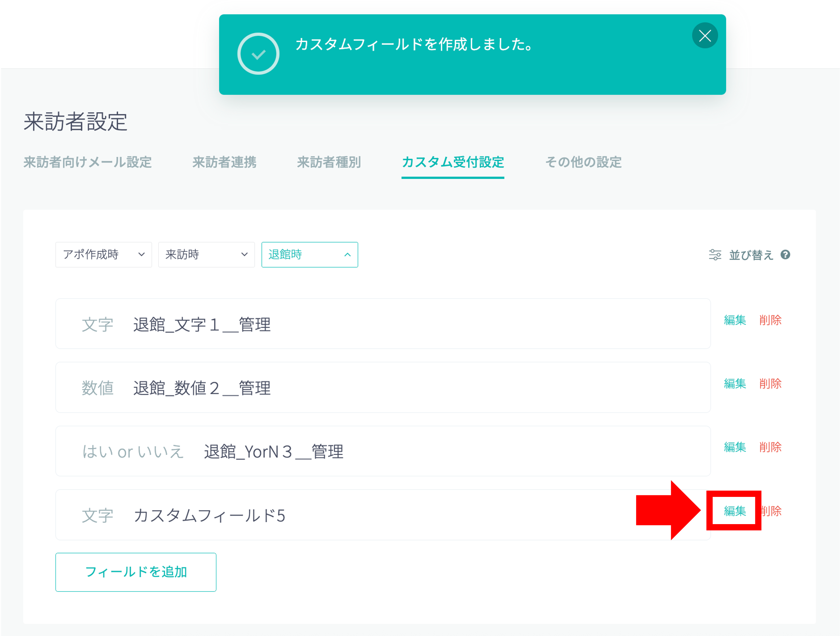Switch to the 来訪者連携 tab
The width and height of the screenshot is (840, 636).
224,162
